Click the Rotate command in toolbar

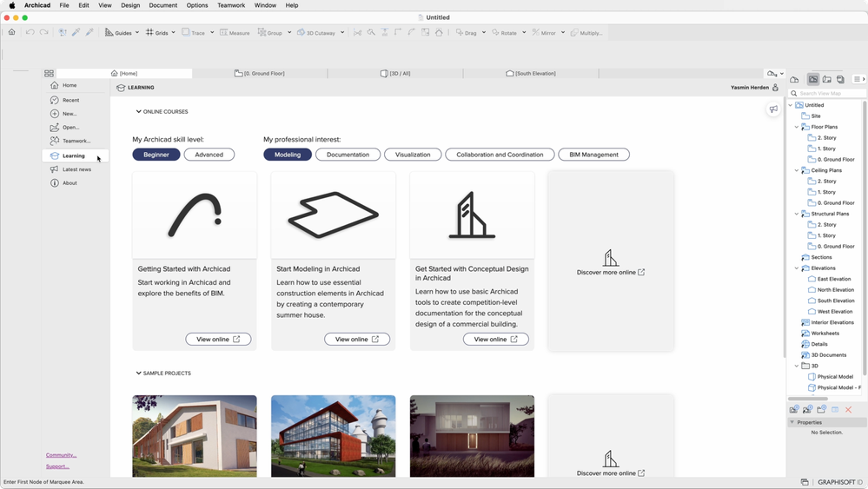[x=504, y=33]
